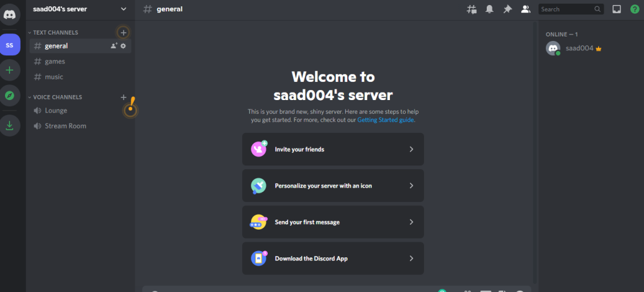Viewport: 644px width, 292px height.
Task: Click the notification settings bell icon
Action: point(489,9)
